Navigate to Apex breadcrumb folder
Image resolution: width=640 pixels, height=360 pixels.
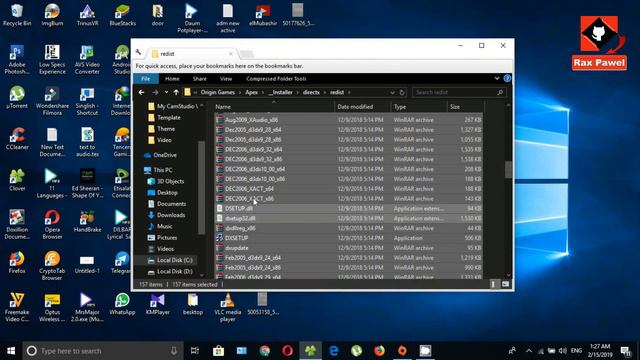(251, 93)
